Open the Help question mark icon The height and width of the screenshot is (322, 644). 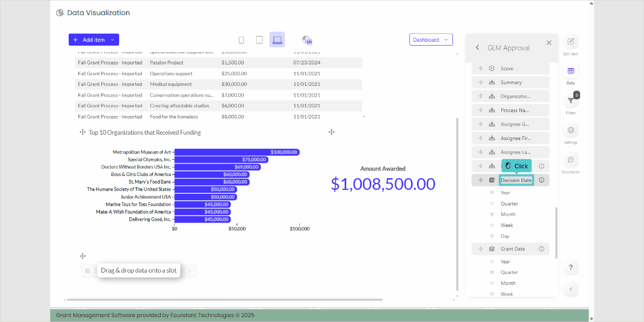570,267
